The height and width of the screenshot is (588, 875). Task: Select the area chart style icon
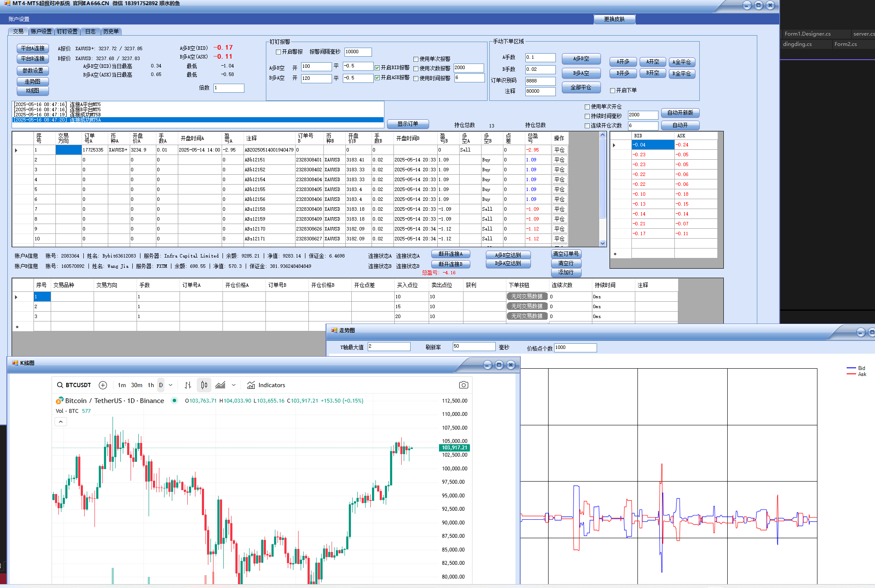[x=220, y=385]
